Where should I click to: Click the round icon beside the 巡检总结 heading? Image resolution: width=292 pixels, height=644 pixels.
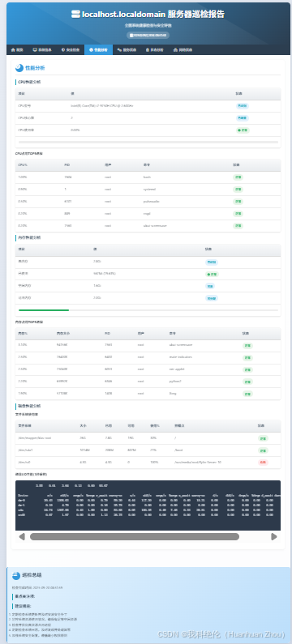click(x=16, y=575)
